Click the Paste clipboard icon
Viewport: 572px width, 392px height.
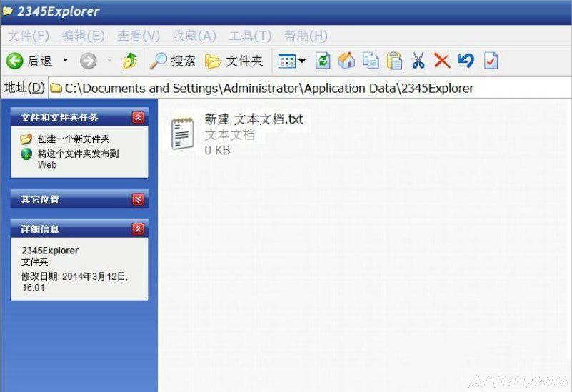394,61
